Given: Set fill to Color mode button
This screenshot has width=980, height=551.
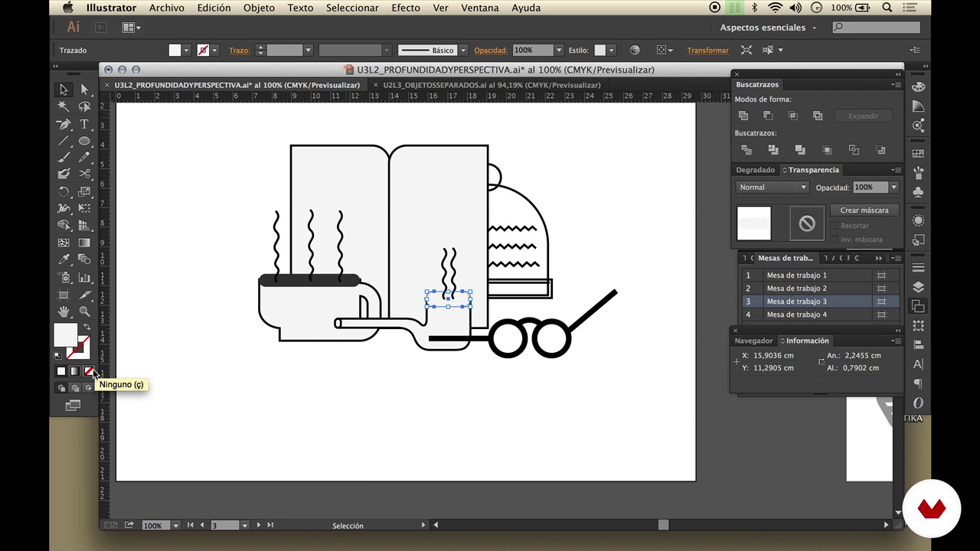Looking at the screenshot, I should point(61,371).
